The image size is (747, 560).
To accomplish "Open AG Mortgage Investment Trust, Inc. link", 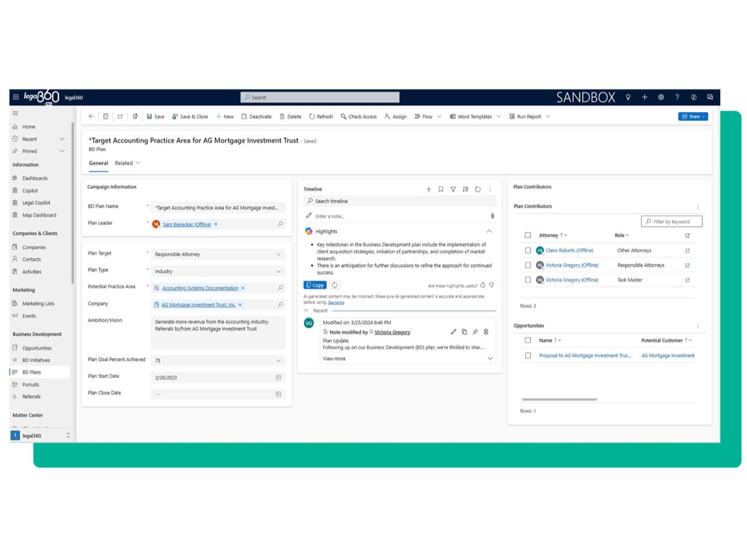I will click(x=199, y=305).
